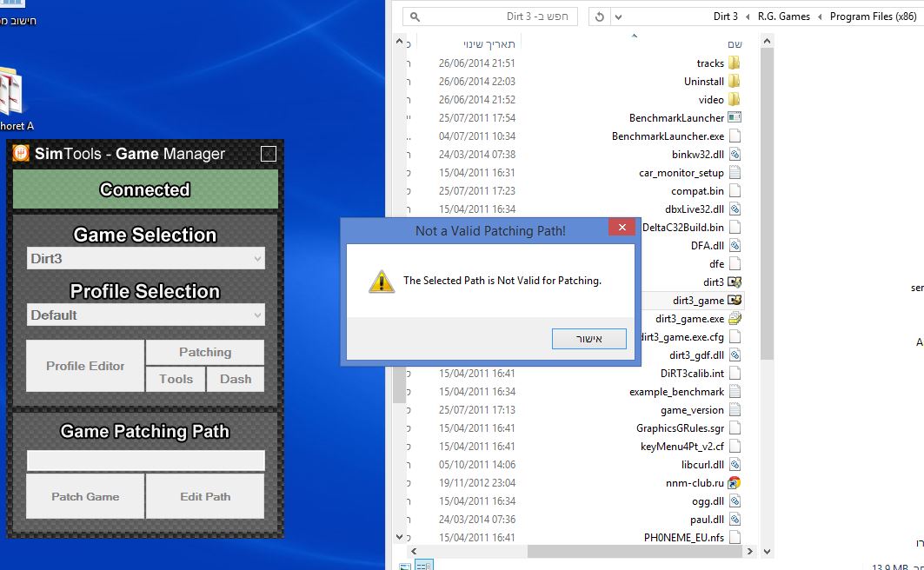Click Program Files (x86) in the breadcrumb
924x570 pixels.
pos(873,17)
